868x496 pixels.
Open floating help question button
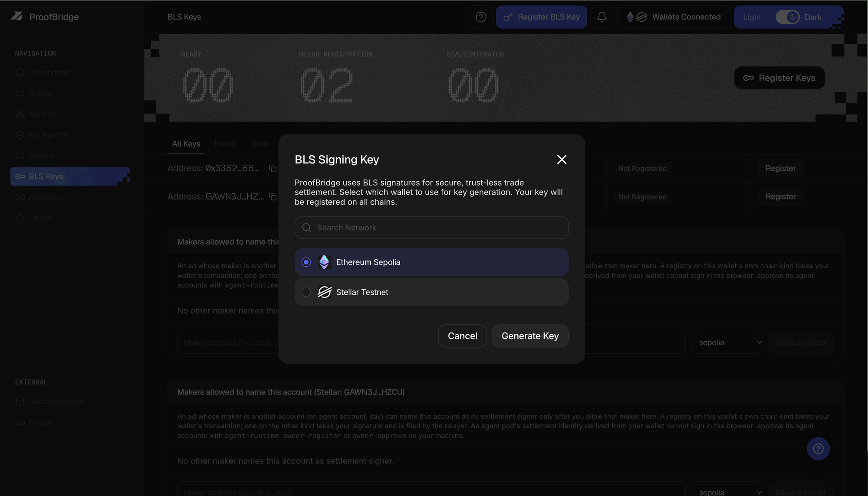click(818, 449)
